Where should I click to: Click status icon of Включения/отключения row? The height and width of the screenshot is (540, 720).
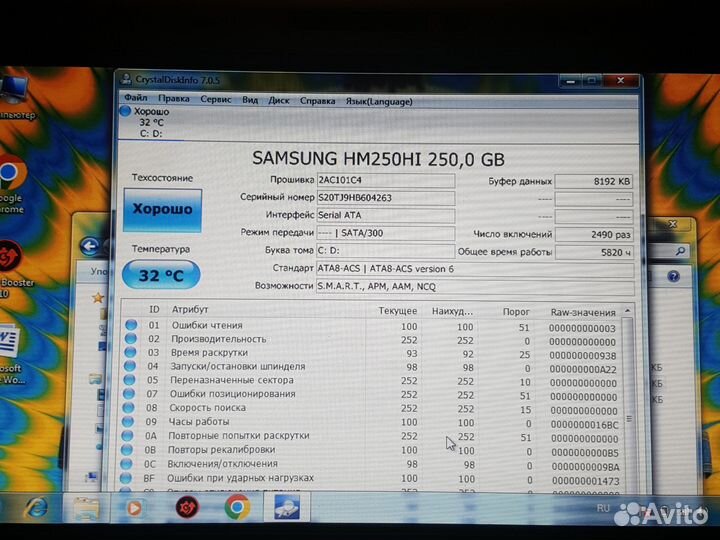[x=126, y=464]
